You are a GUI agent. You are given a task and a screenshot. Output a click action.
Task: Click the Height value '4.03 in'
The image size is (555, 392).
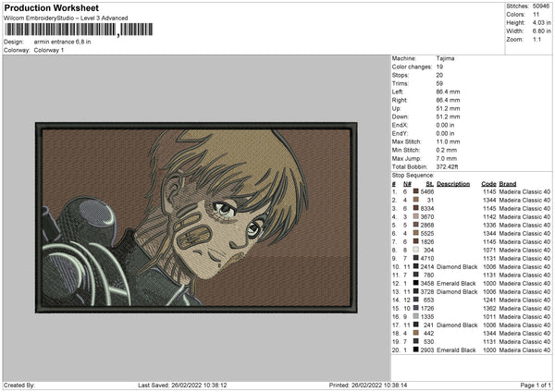click(541, 22)
